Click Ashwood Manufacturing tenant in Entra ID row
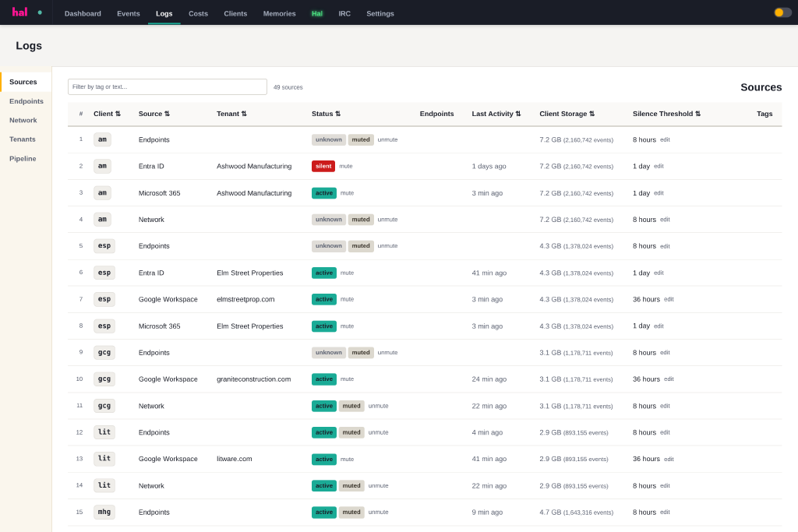This screenshot has width=798, height=532. (x=254, y=167)
